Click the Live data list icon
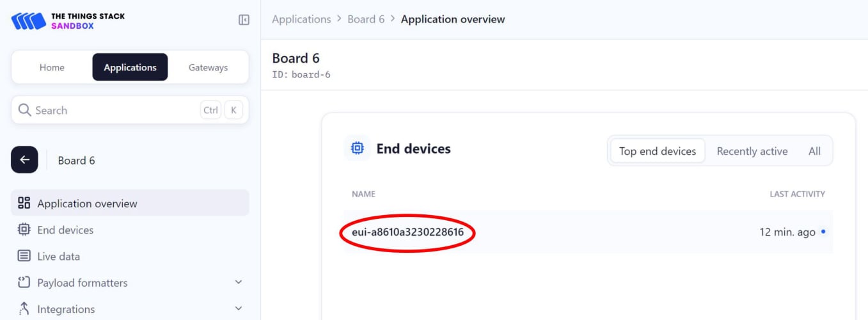Viewport: 868px width, 320px height. click(x=24, y=256)
